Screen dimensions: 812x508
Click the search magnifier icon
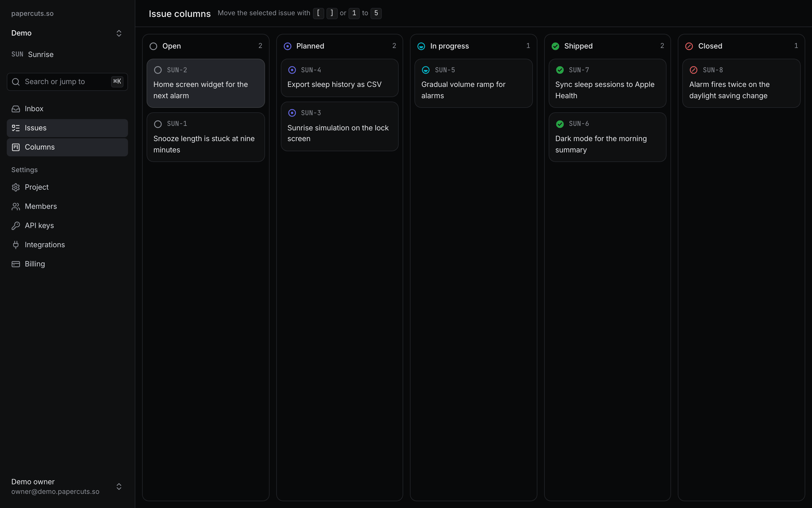click(16, 82)
